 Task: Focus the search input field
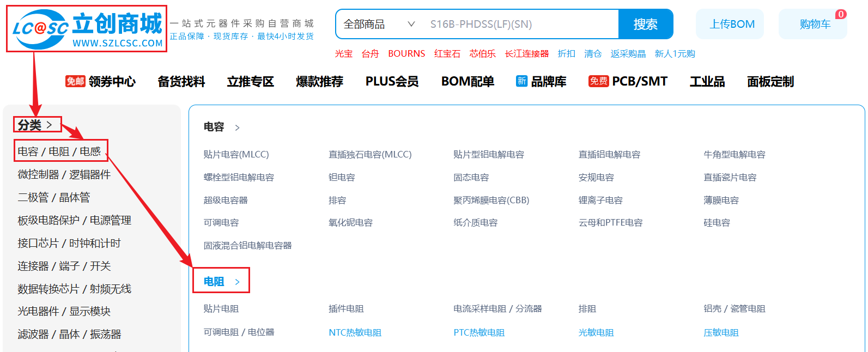point(520,24)
